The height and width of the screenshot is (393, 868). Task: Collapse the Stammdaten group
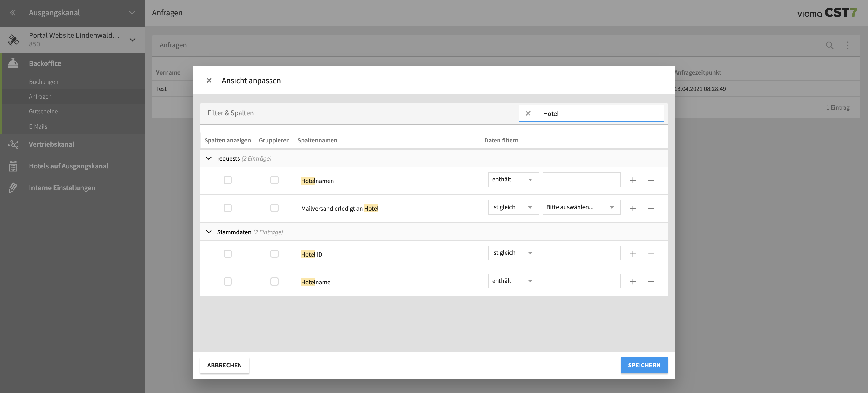209,232
